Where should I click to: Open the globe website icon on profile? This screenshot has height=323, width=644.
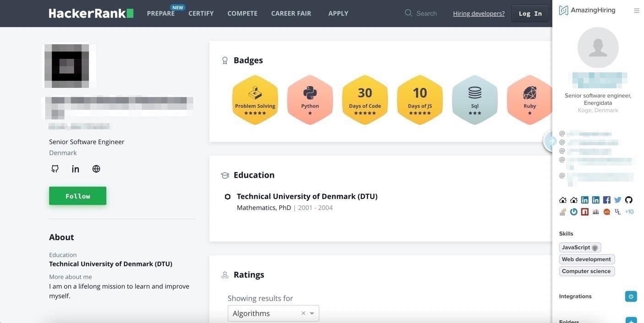click(96, 169)
